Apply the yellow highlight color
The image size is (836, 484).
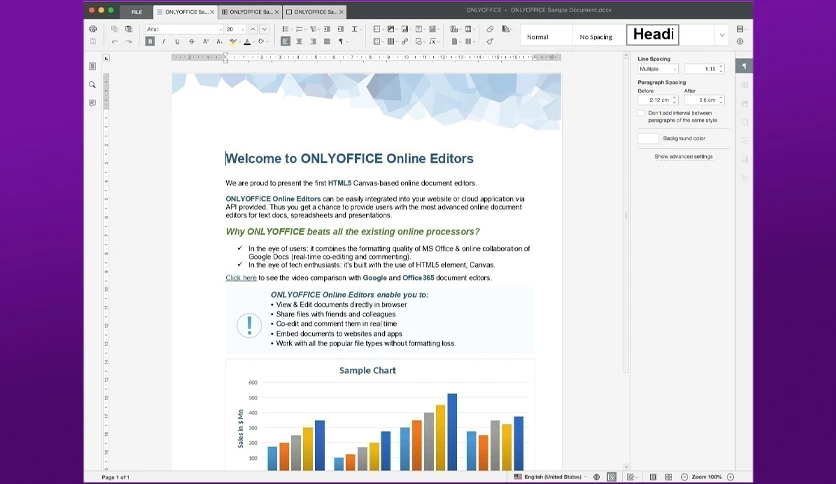coord(232,41)
